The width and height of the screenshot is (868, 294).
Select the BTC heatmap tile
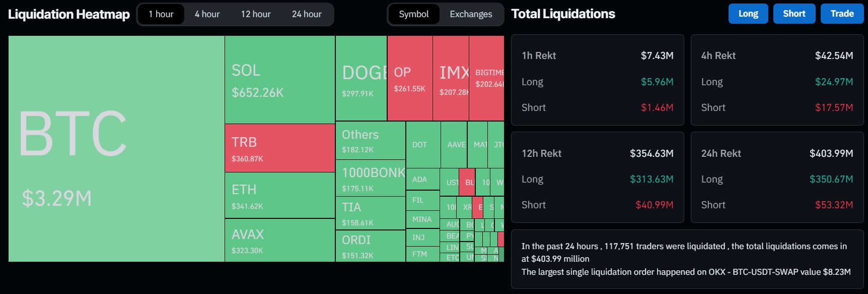click(x=116, y=149)
